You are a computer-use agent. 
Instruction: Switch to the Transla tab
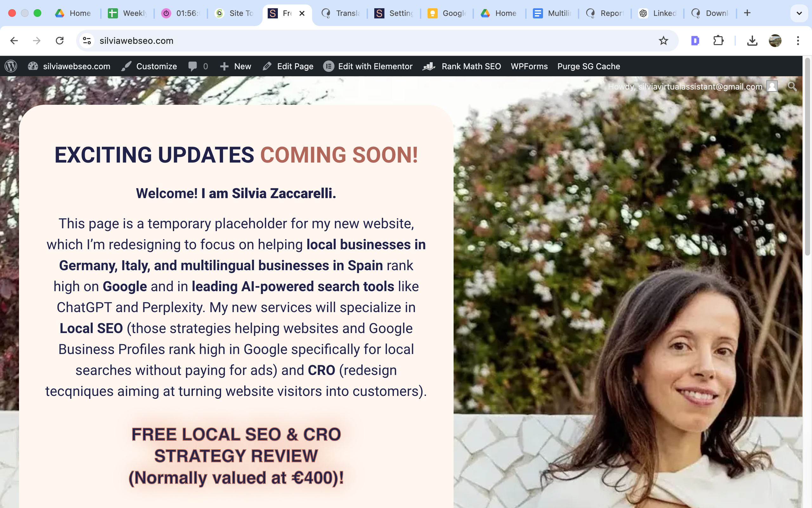[x=341, y=13]
